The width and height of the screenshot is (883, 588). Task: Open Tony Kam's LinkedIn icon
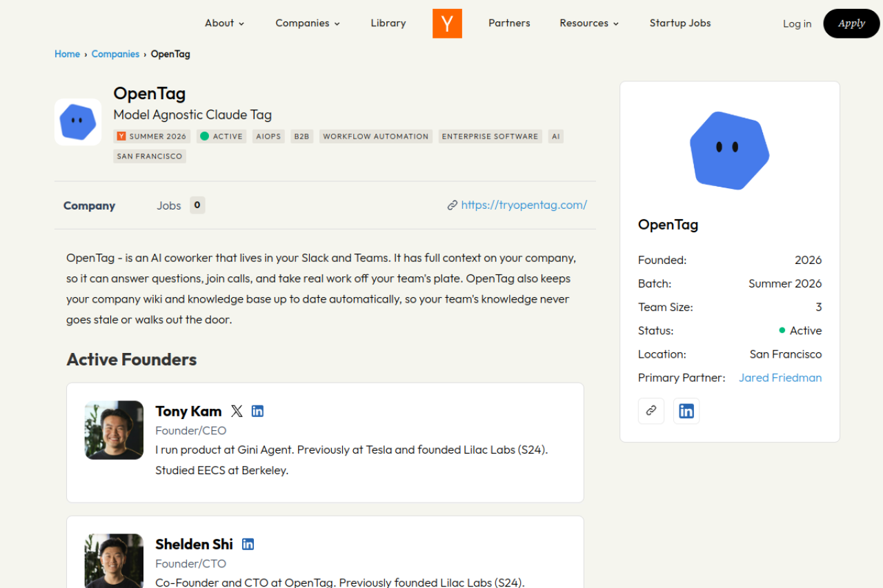coord(257,412)
